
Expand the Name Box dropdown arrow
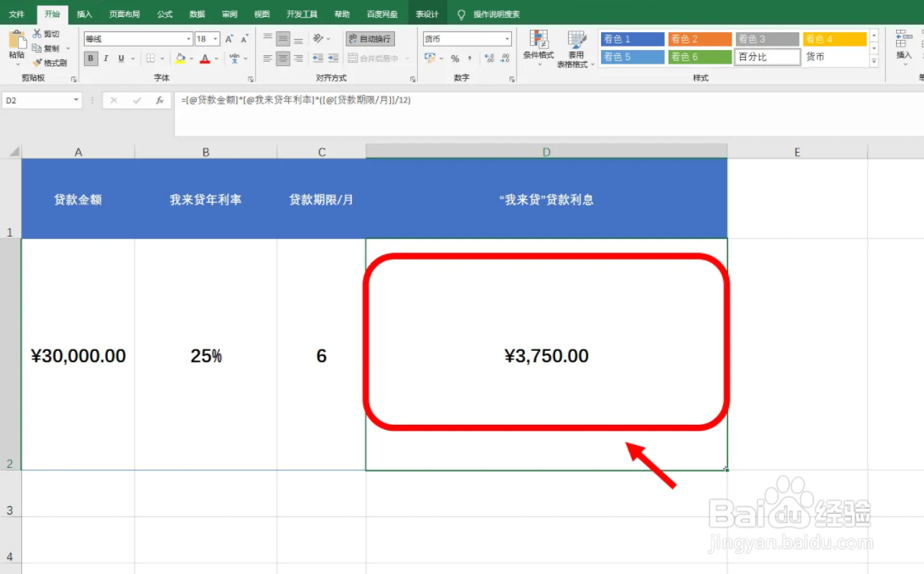click(76, 100)
